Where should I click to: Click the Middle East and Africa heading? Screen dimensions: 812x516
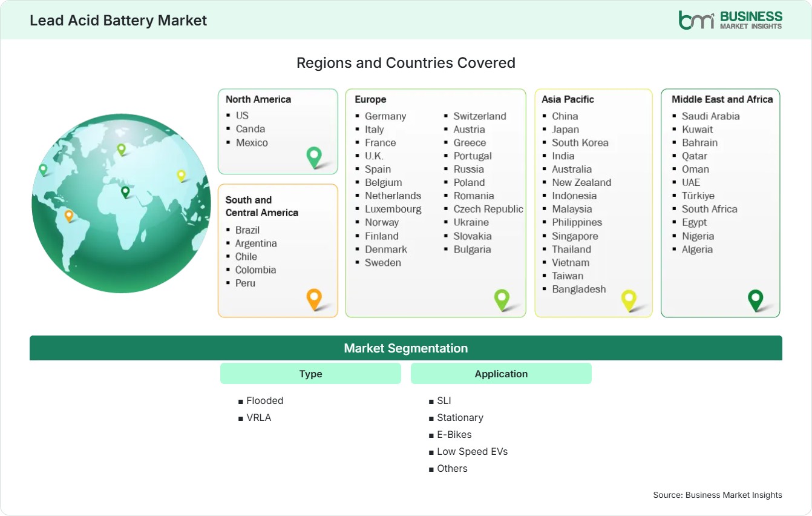pos(722,99)
